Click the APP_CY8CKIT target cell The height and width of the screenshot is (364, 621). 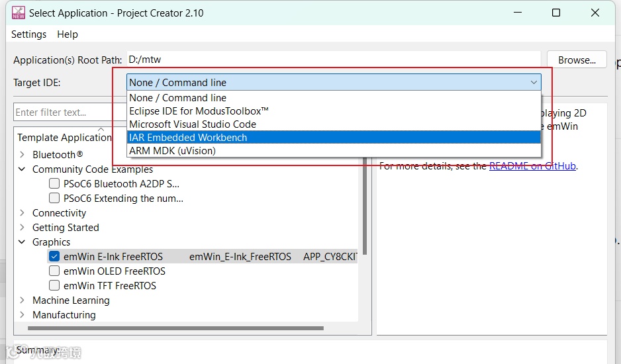click(x=330, y=257)
